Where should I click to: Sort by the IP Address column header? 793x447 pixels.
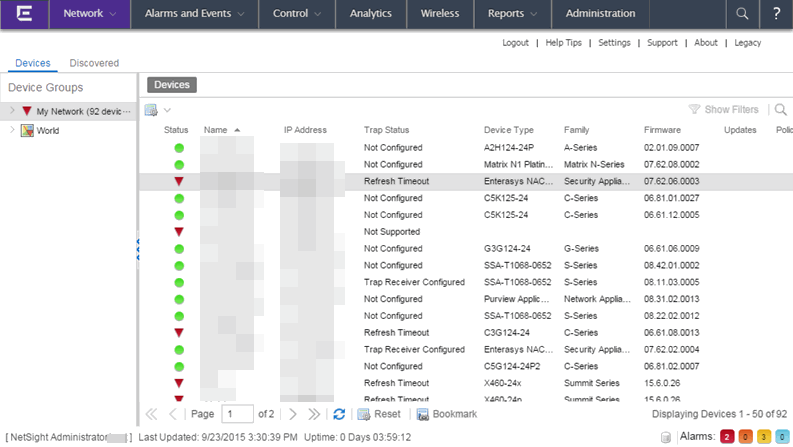[x=305, y=130]
